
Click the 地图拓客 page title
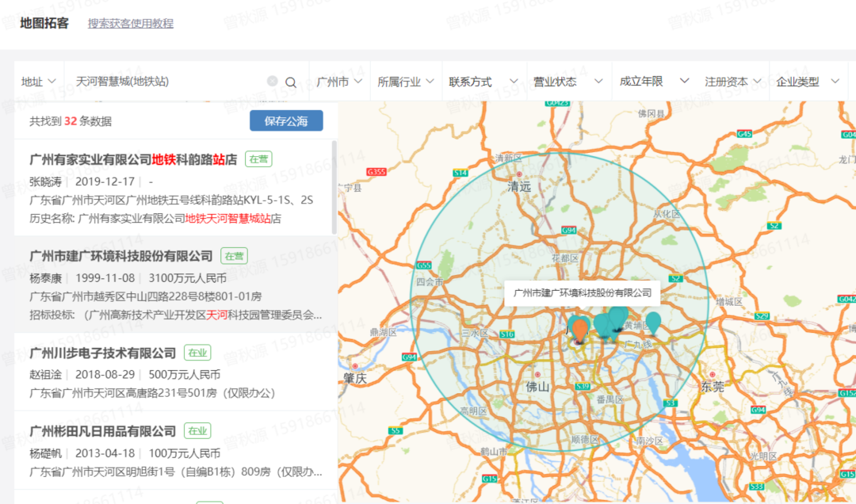click(x=44, y=23)
